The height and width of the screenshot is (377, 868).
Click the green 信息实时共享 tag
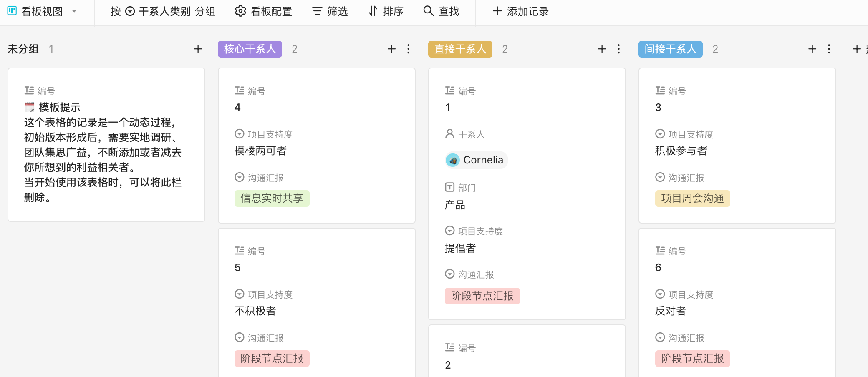click(x=272, y=198)
